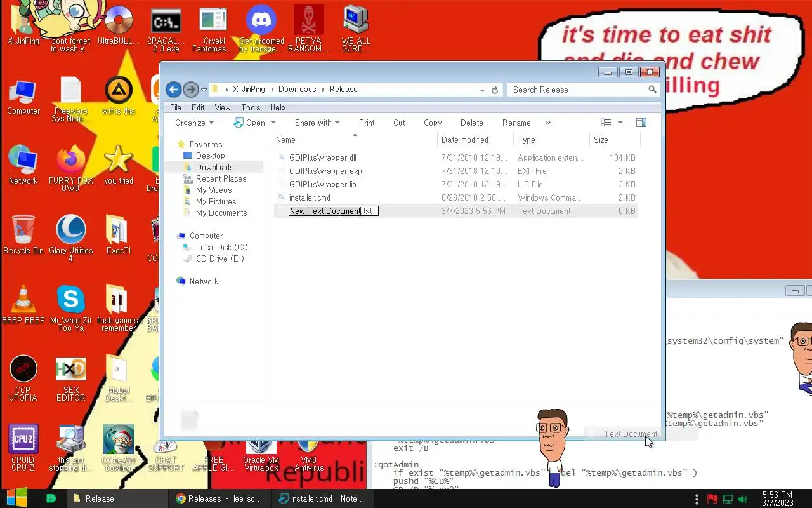This screenshot has width=812, height=508.
Task: Open the WE ALL SCRE desktop icon
Action: point(356,29)
